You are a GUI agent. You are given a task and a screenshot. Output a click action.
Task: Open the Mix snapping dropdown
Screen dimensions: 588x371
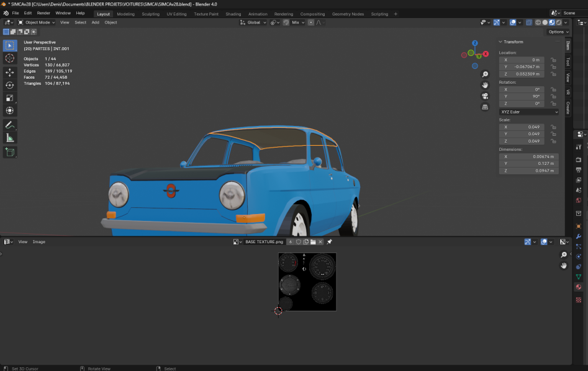tap(298, 22)
